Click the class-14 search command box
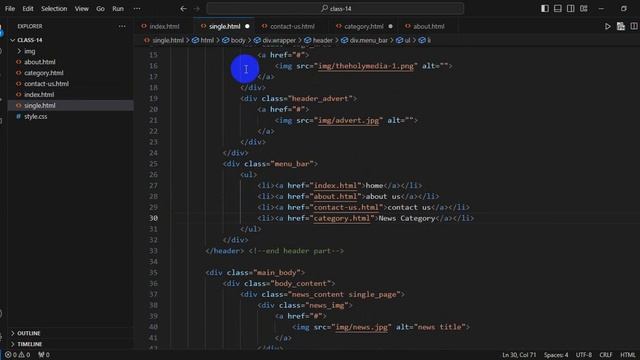Screen dimensions: 640x360 (x=335, y=8)
